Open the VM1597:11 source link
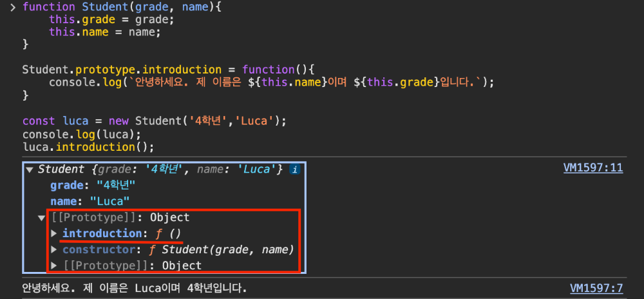Screen dimensions: 644x299 [593, 168]
